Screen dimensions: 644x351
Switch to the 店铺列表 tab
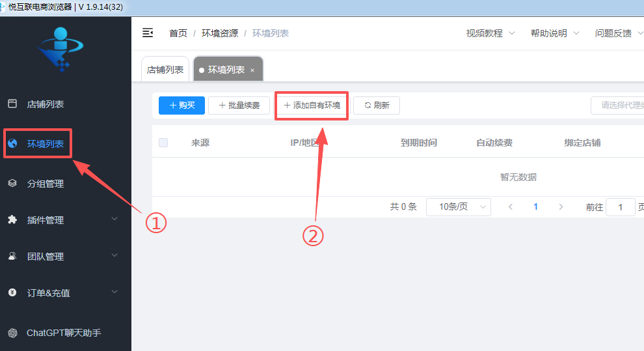tap(165, 70)
